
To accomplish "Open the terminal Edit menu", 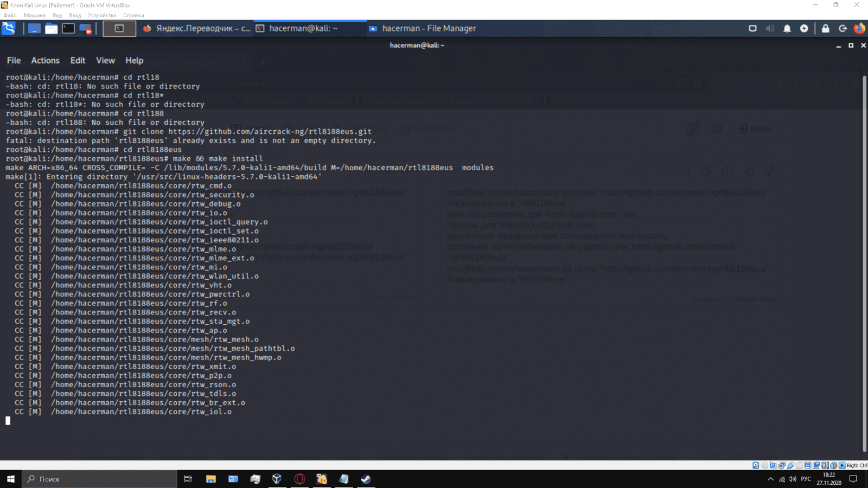I will pyautogui.click(x=78, y=60).
